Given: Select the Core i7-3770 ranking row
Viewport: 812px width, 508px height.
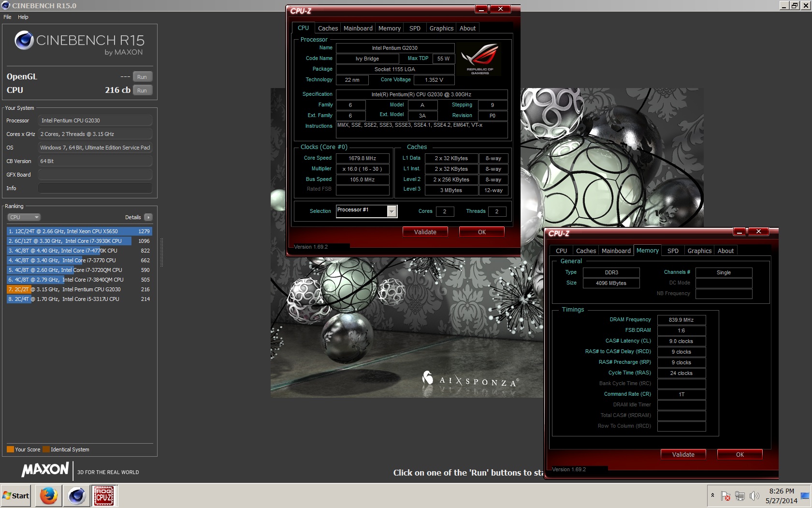Looking at the screenshot, I should coord(79,260).
